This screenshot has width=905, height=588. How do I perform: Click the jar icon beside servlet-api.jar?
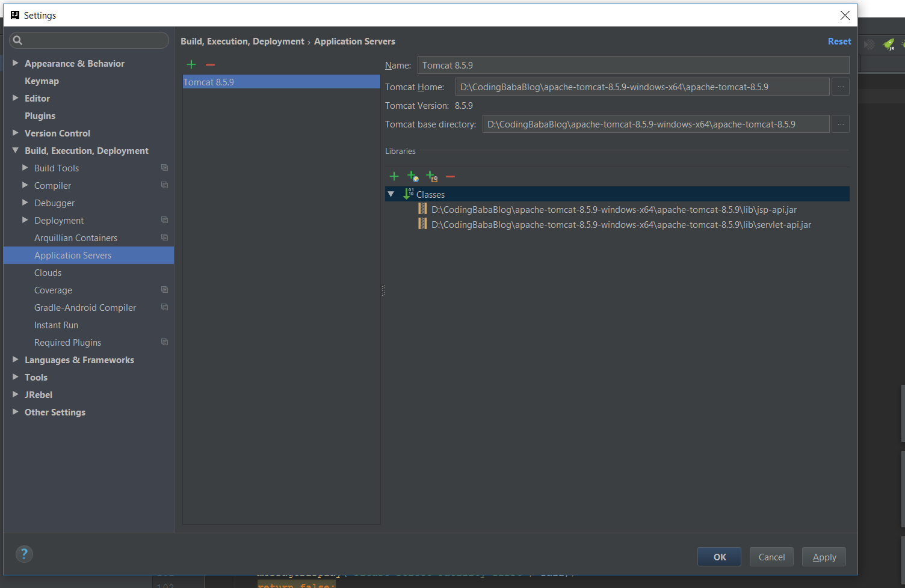422,224
